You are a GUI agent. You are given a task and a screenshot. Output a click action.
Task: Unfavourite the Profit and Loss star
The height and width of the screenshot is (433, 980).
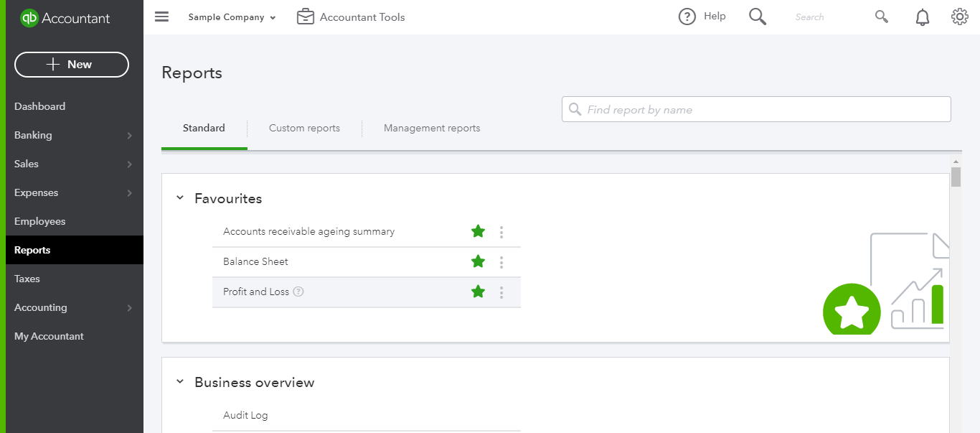click(x=478, y=292)
